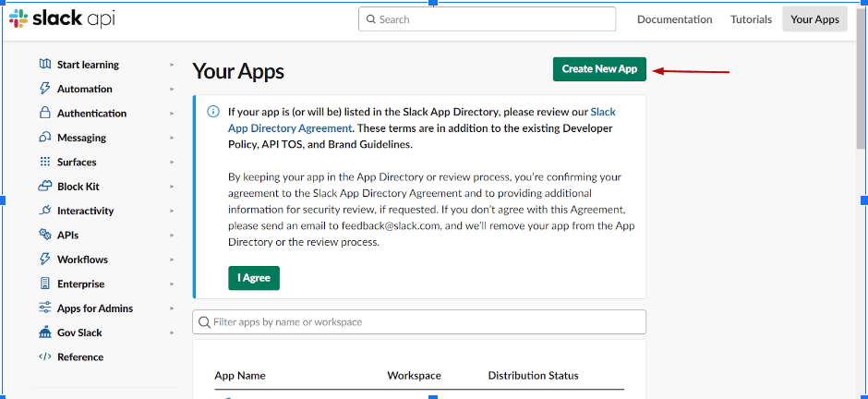Open Gov Slack sidebar label
The width and height of the screenshot is (868, 399).
pyautogui.click(x=79, y=332)
